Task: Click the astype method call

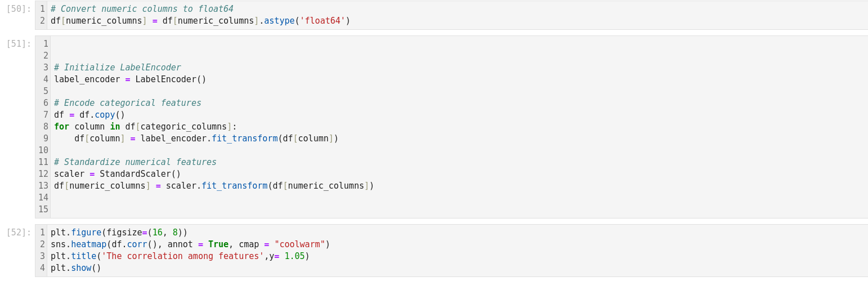Action: coord(279,21)
